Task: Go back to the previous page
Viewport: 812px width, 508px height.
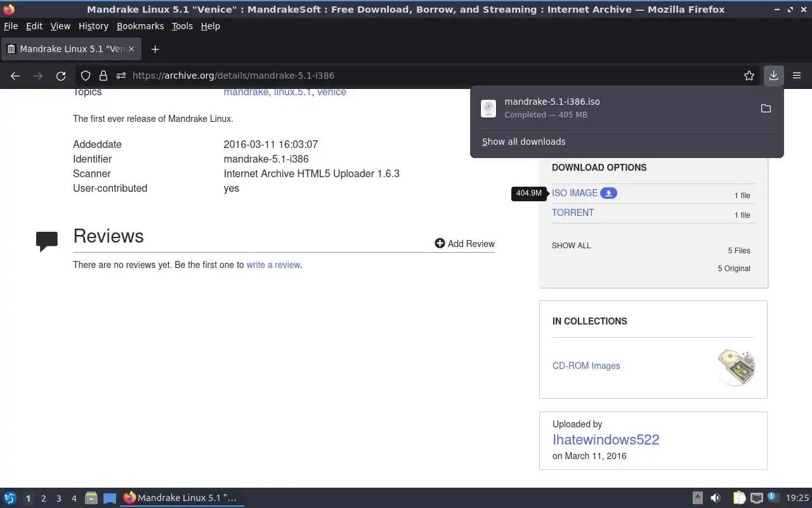Action: tap(15, 76)
